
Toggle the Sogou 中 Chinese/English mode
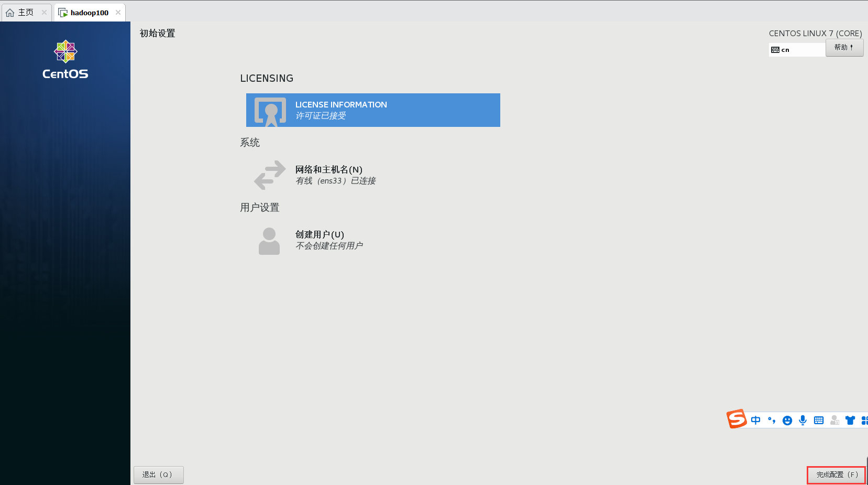coord(755,420)
